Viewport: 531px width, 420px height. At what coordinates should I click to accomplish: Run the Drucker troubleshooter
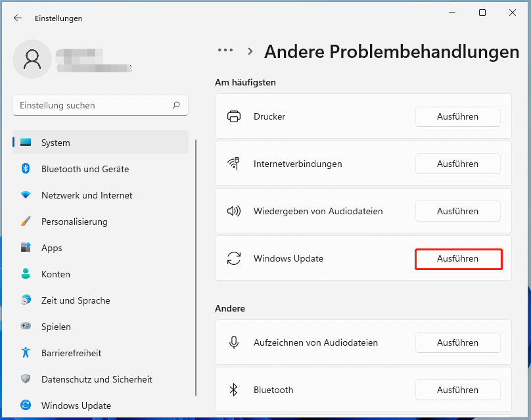coord(458,116)
